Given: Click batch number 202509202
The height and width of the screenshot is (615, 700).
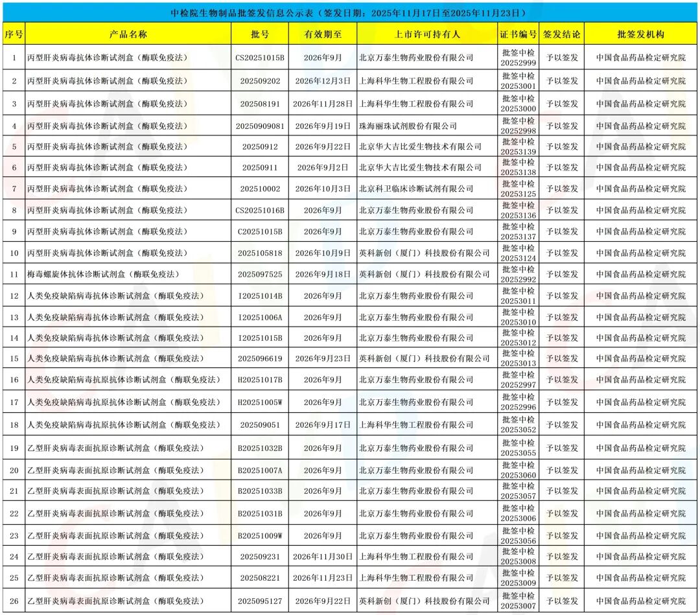Looking at the screenshot, I should point(260,81).
